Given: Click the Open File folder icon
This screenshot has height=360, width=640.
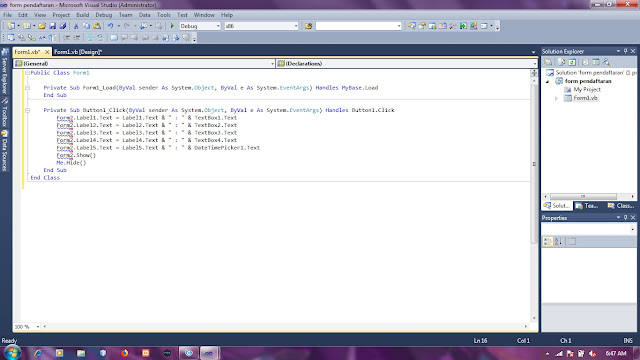Looking at the screenshot, I should click(42, 26).
